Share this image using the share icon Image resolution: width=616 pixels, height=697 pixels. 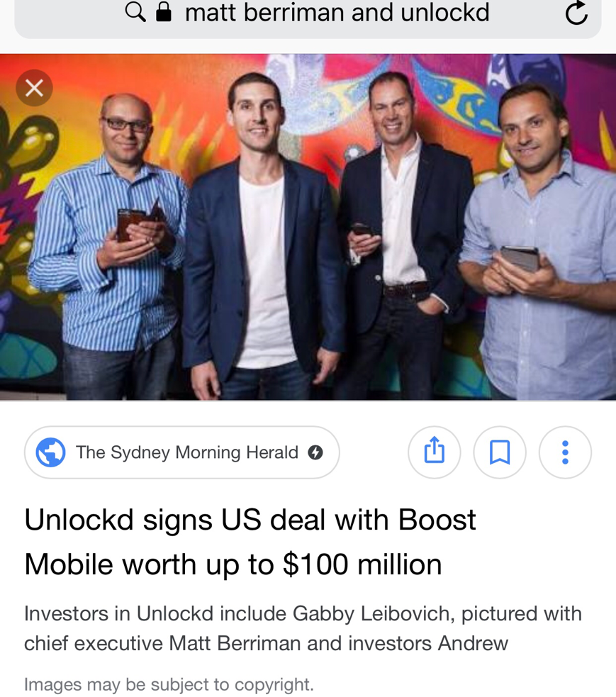pos(435,452)
